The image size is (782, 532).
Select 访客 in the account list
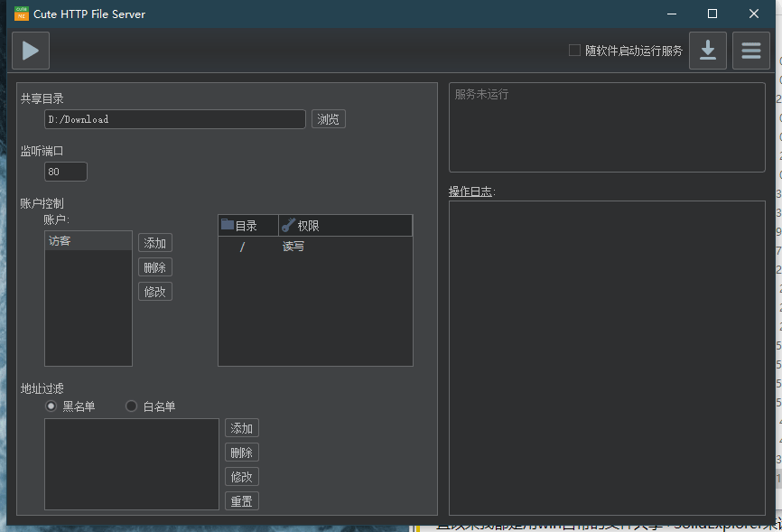pyautogui.click(x=88, y=241)
